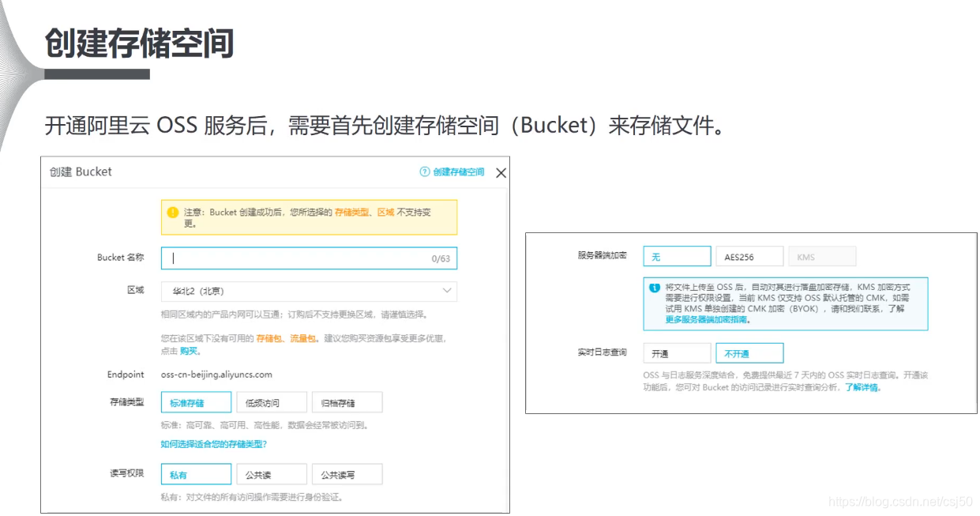Click the Bucket 名称 input field
Viewport: 980px width, 516px height.
coord(309,258)
